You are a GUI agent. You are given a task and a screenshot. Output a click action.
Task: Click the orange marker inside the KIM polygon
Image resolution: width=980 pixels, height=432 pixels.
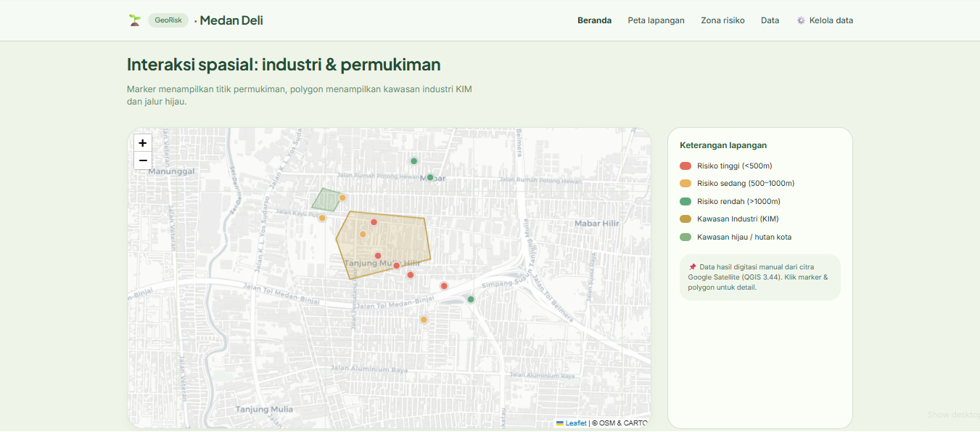click(x=363, y=234)
